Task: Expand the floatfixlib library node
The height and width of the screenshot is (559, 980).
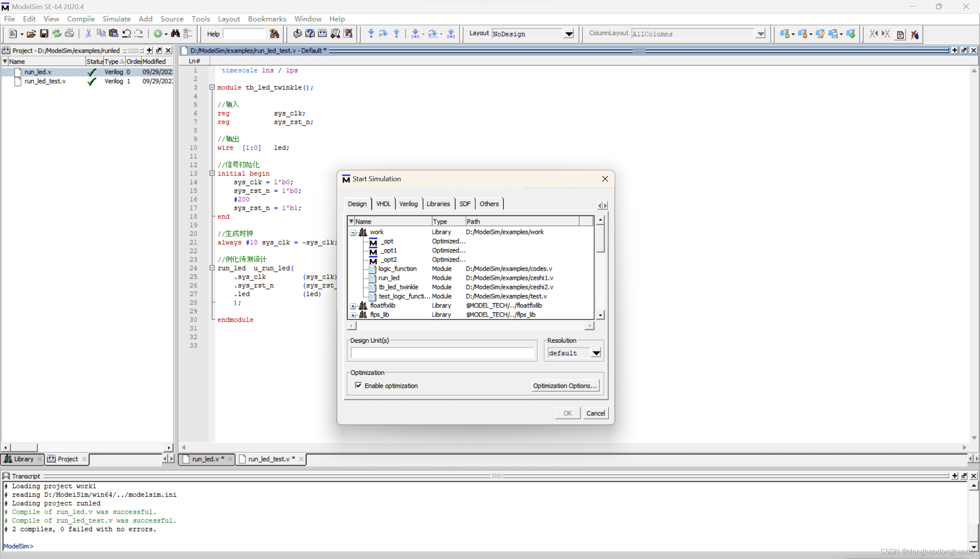Action: point(353,306)
